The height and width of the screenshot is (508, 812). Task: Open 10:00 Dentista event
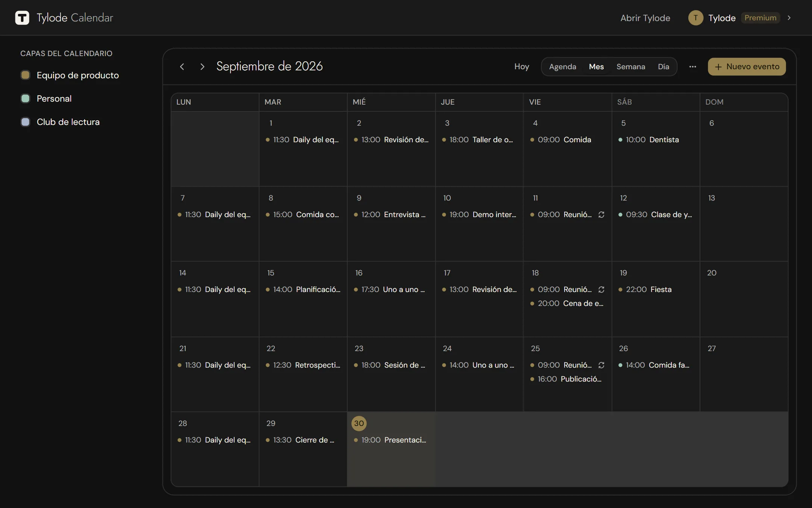point(655,140)
